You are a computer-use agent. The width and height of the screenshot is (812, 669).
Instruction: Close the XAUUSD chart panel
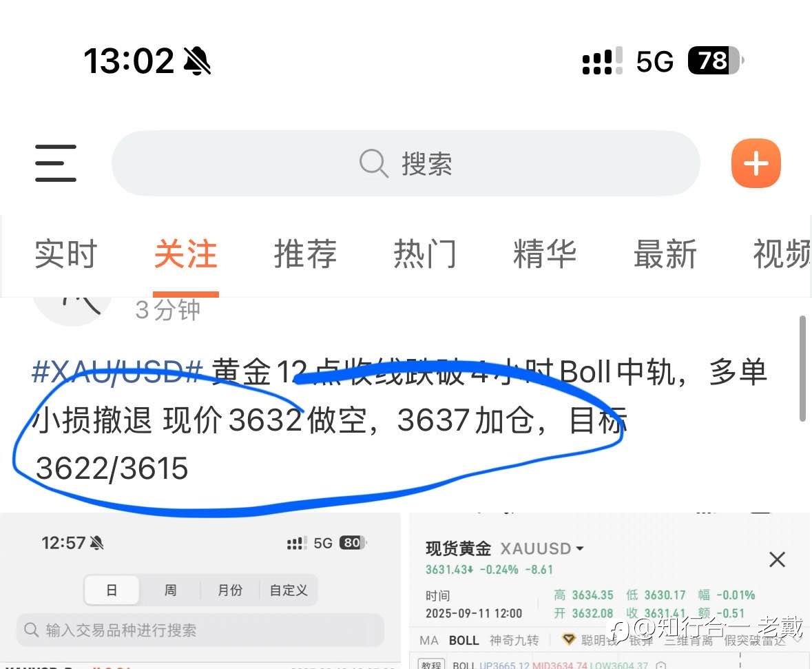(x=777, y=559)
